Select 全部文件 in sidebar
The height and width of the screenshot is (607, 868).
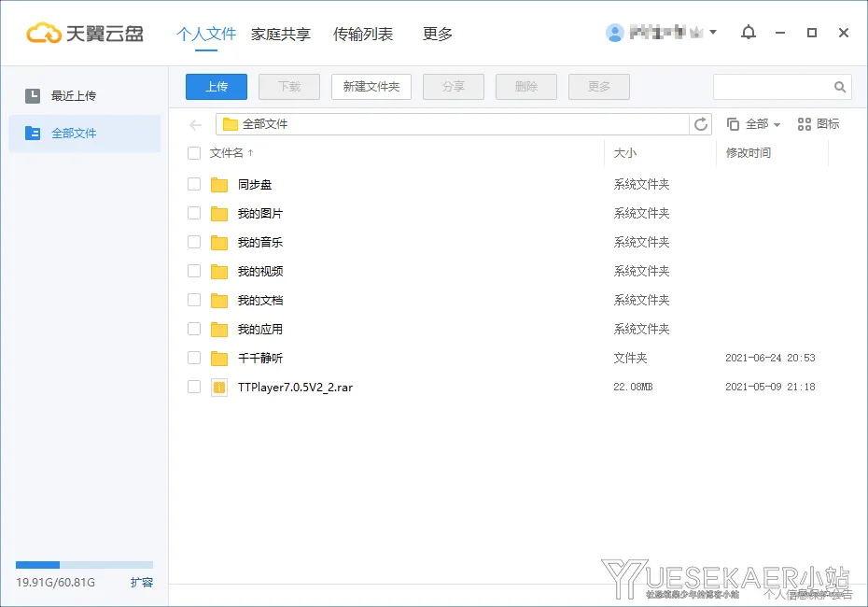[84, 134]
